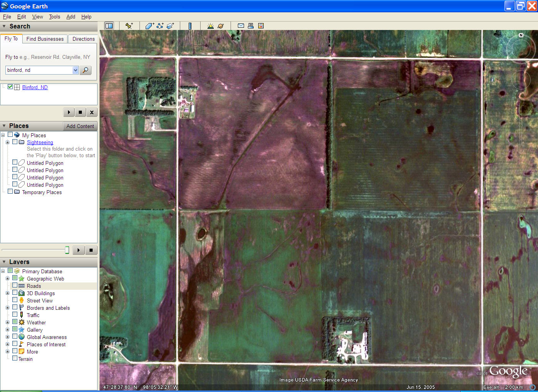The height and width of the screenshot is (392, 538).
Task: Check the Terrain layer box
Action: [15, 358]
